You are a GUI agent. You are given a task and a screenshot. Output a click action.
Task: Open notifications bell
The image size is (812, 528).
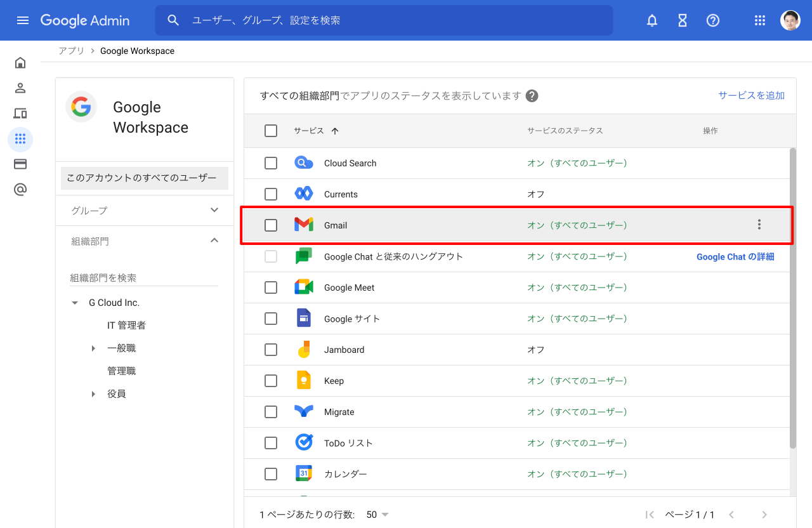pyautogui.click(x=652, y=20)
